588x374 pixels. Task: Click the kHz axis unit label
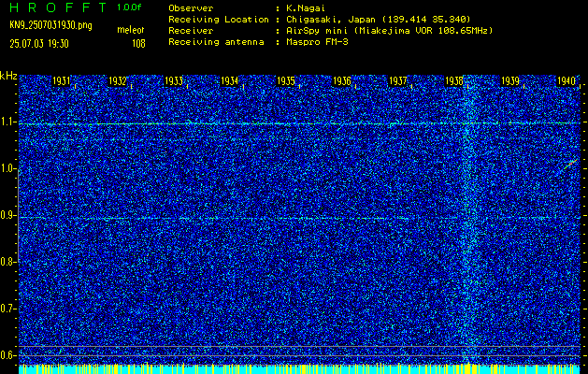(8, 76)
